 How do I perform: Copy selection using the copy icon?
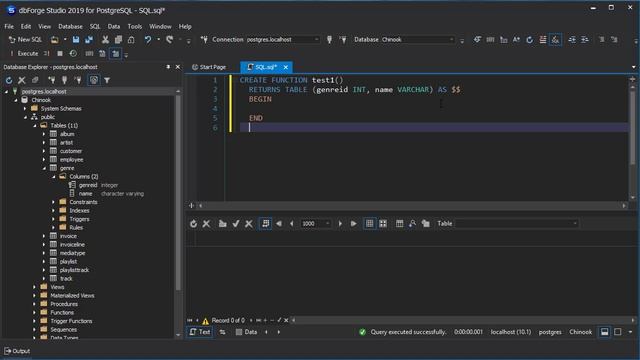pyautogui.click(x=118, y=40)
